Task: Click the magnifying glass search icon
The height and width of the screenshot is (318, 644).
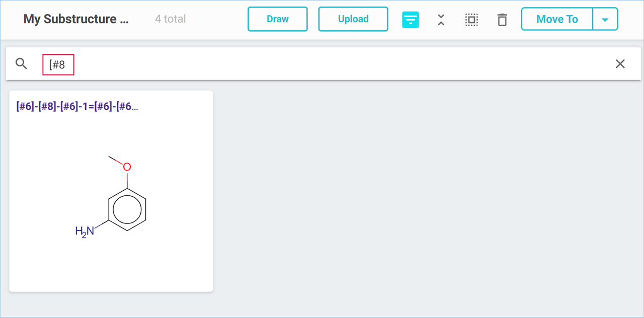Action: pos(21,63)
